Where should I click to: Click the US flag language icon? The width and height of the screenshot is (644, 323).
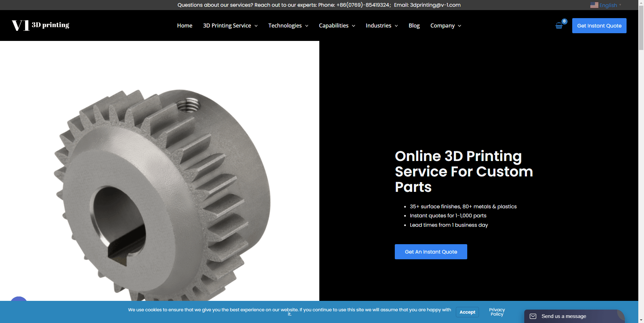pyautogui.click(x=594, y=5)
